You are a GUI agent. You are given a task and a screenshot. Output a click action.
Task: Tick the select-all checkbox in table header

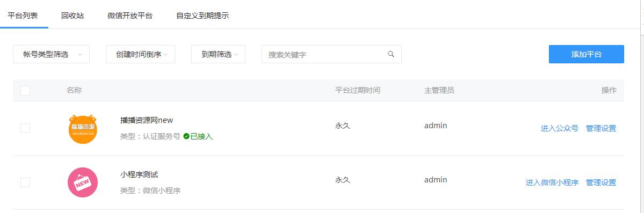(25, 90)
